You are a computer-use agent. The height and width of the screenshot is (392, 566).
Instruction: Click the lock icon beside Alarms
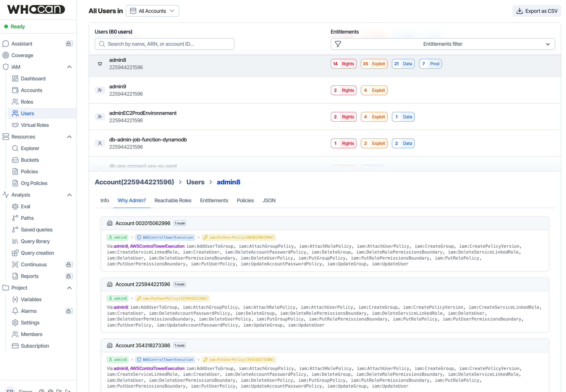[69, 311]
